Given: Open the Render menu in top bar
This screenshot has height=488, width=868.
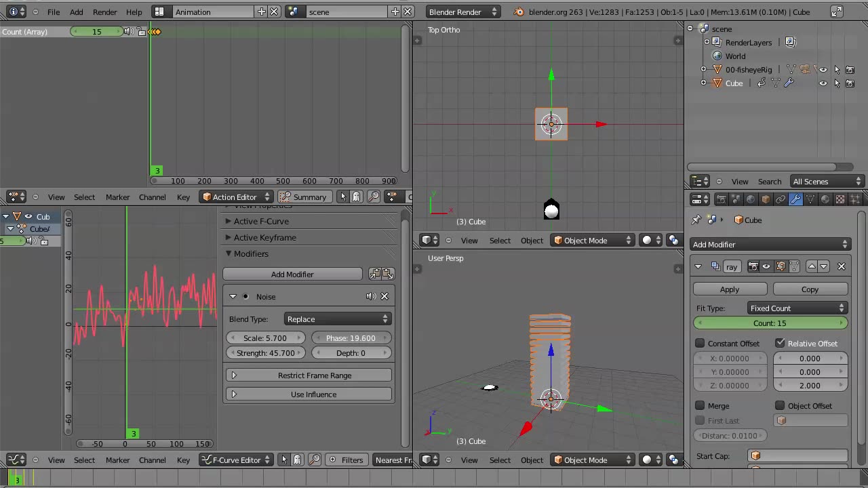Looking at the screenshot, I should (x=104, y=12).
